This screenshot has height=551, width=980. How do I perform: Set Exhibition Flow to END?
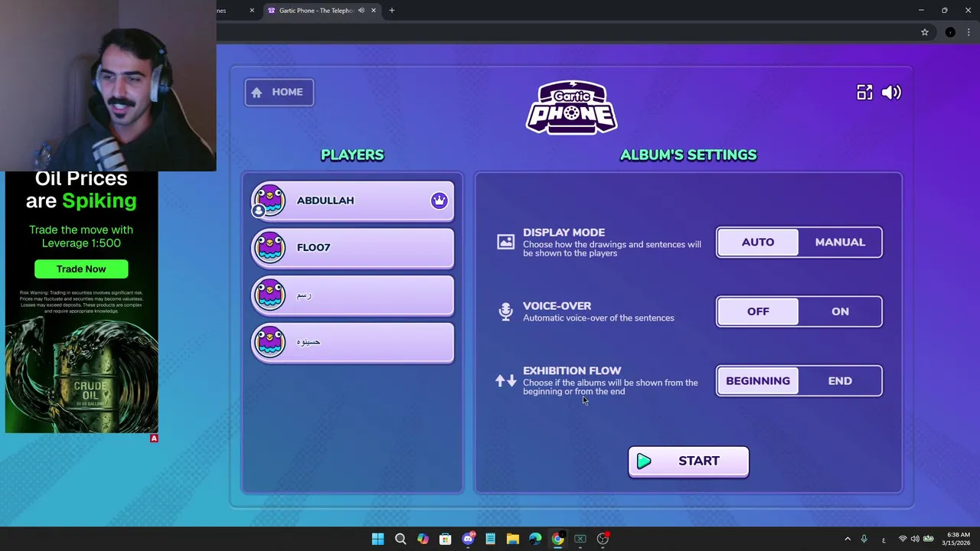[x=840, y=380]
